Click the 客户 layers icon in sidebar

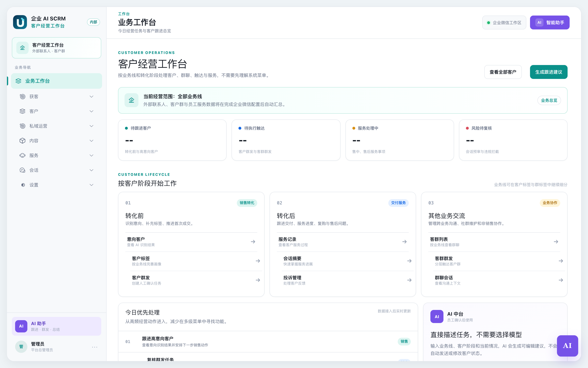[x=22, y=111]
